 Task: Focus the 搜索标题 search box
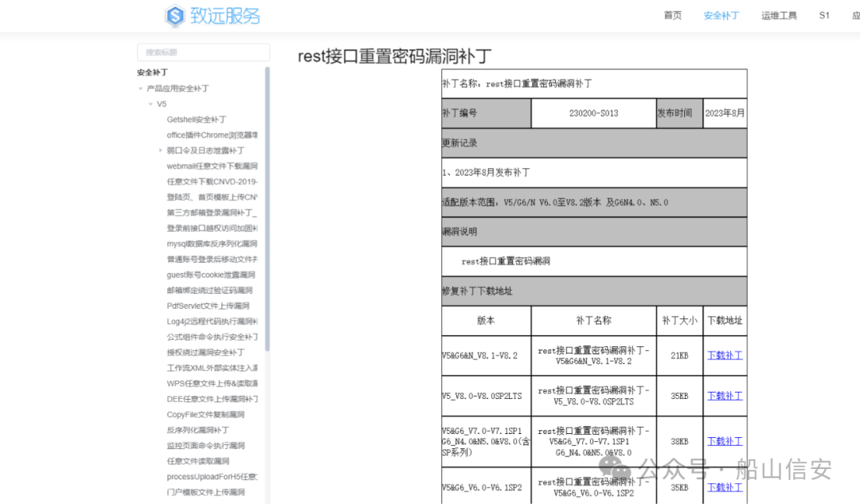[203, 52]
